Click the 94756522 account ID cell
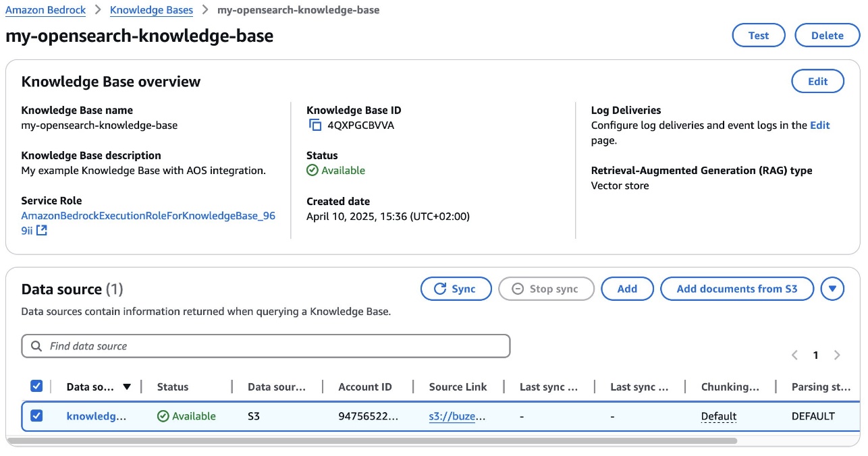Screen dimensions: 868x456 coord(368,416)
